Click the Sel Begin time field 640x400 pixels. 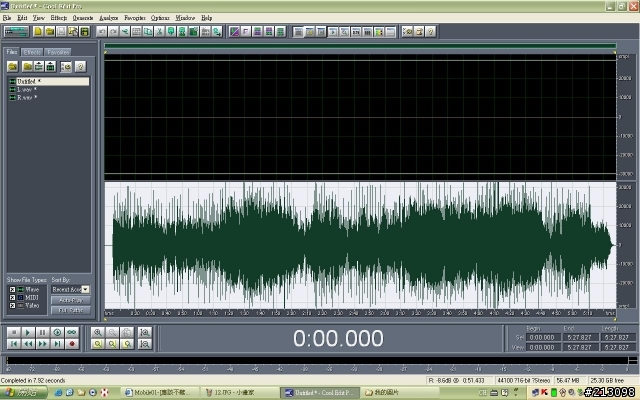click(542, 337)
